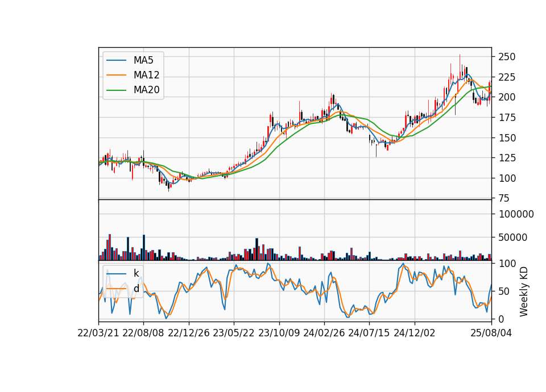Screen dimensions: 546x392
Task: Click the 0 KD axis label
Action: [x=501, y=319]
